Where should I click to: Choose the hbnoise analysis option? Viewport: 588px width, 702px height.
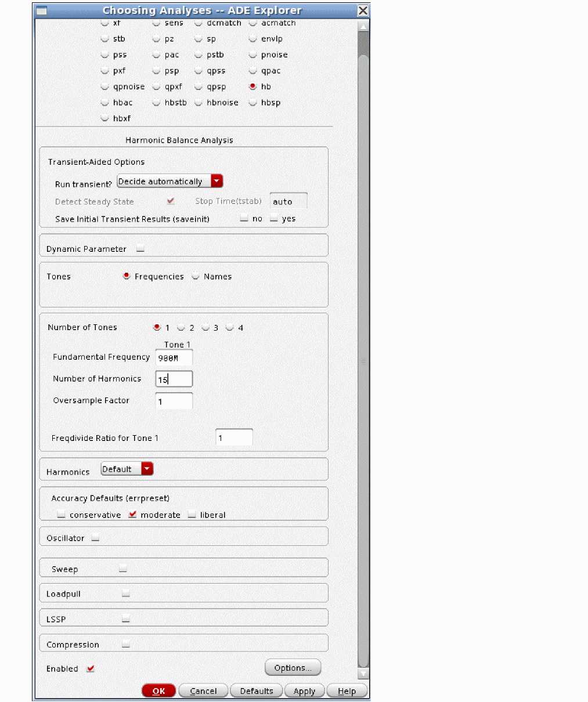pyautogui.click(x=199, y=103)
